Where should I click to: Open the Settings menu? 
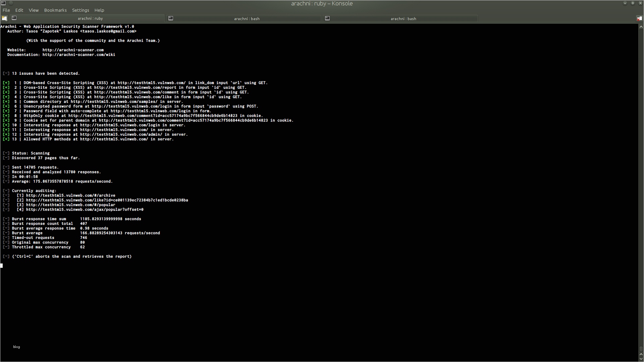point(80,10)
